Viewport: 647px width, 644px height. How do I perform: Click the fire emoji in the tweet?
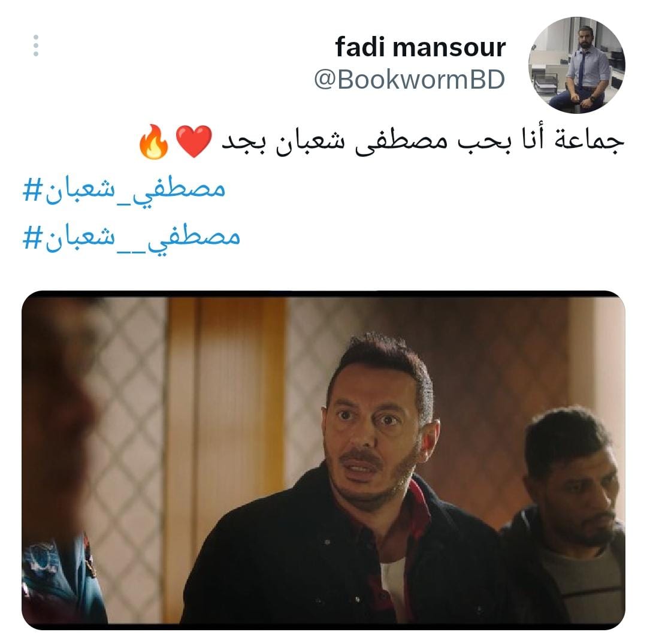coord(154,141)
